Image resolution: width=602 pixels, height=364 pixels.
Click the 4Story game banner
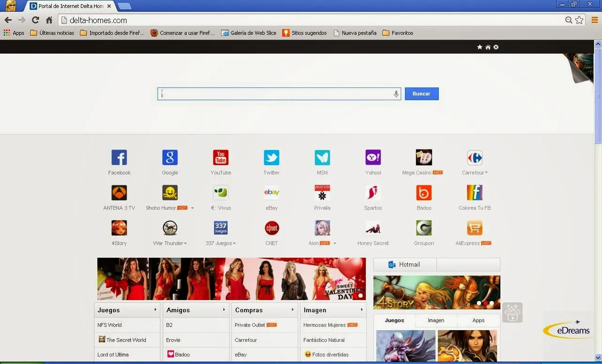click(437, 293)
